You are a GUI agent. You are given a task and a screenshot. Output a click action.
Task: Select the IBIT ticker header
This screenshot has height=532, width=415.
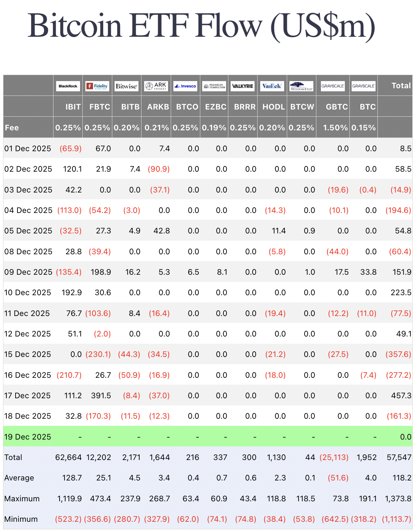pyautogui.click(x=73, y=107)
